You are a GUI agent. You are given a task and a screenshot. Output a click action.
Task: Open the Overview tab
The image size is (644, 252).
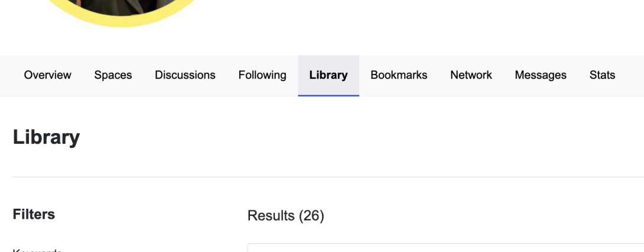[x=47, y=75]
